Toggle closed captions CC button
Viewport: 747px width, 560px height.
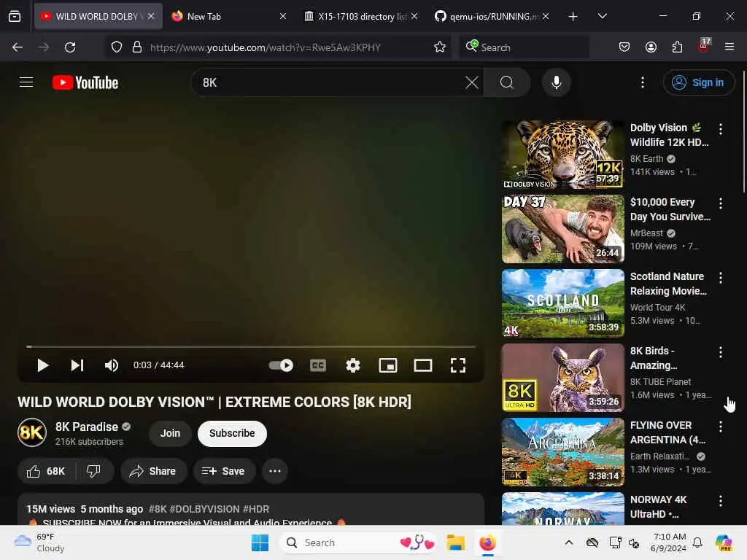coord(318,365)
